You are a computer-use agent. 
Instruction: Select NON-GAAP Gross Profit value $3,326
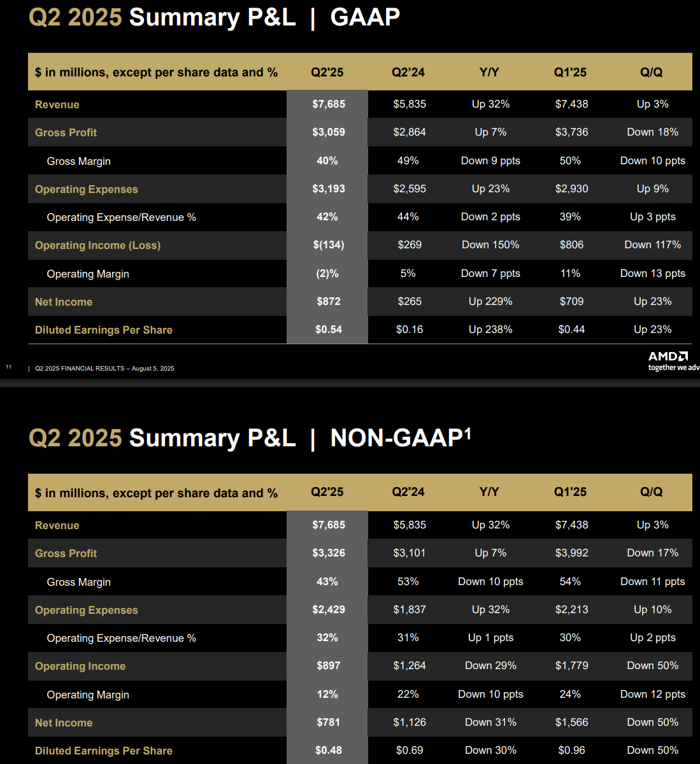pos(329,553)
